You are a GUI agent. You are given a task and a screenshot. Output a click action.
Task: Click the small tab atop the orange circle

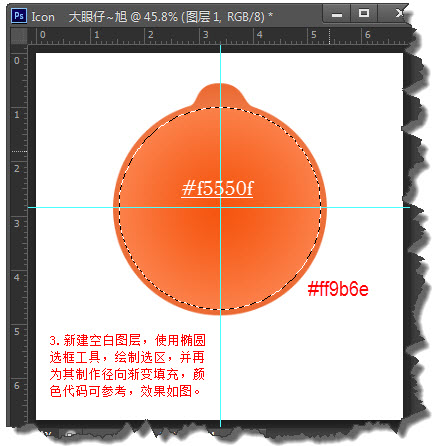click(x=220, y=93)
